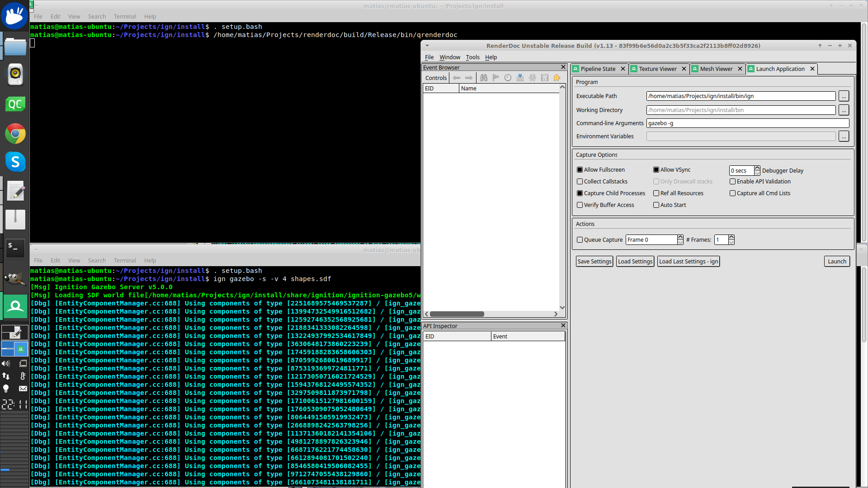
Task: Switch to the Texture Viewer tab
Action: pos(657,69)
